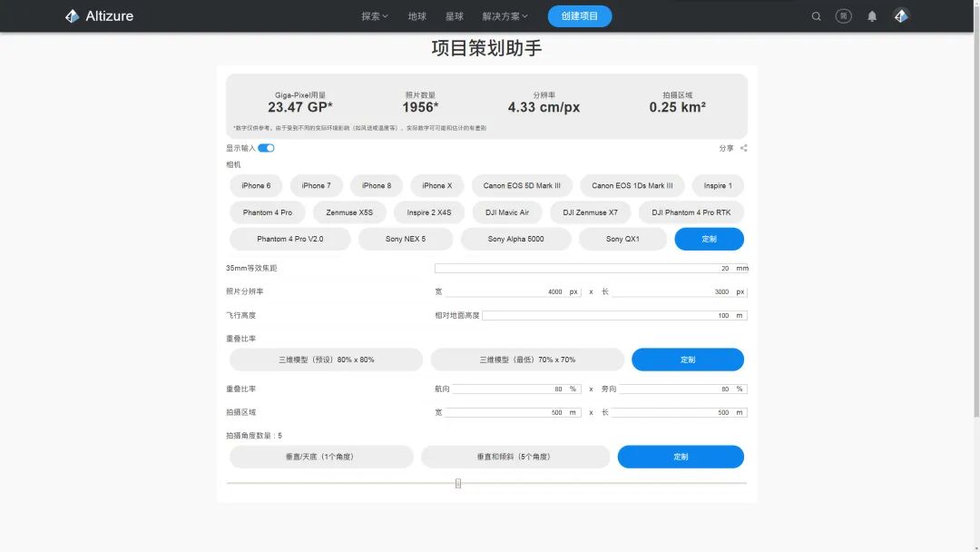This screenshot has width=980, height=552.
Task: Select the Sony Alpha 5000 camera
Action: 515,239
